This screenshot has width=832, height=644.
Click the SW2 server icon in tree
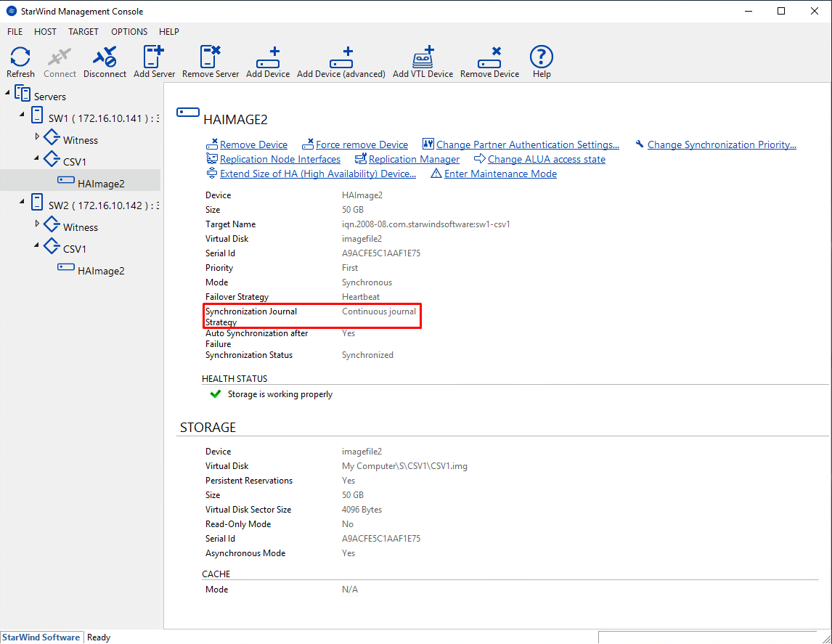pos(36,202)
